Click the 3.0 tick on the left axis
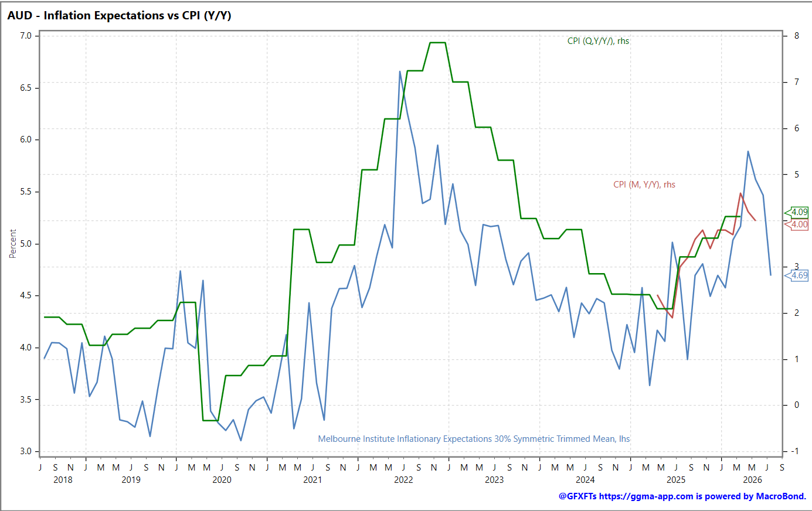 pos(26,452)
